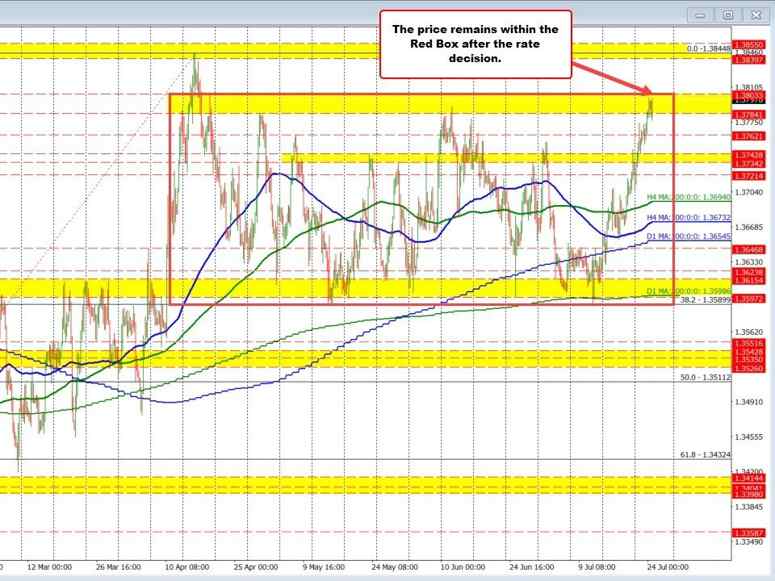Click the 26 Mar 16:00 date label
The height and width of the screenshot is (581, 775).
point(119,567)
